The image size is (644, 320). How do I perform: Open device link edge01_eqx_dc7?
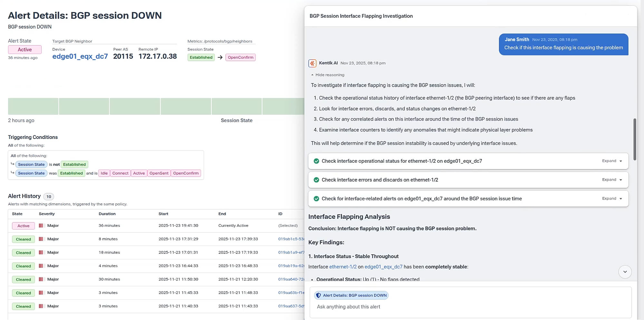80,56
